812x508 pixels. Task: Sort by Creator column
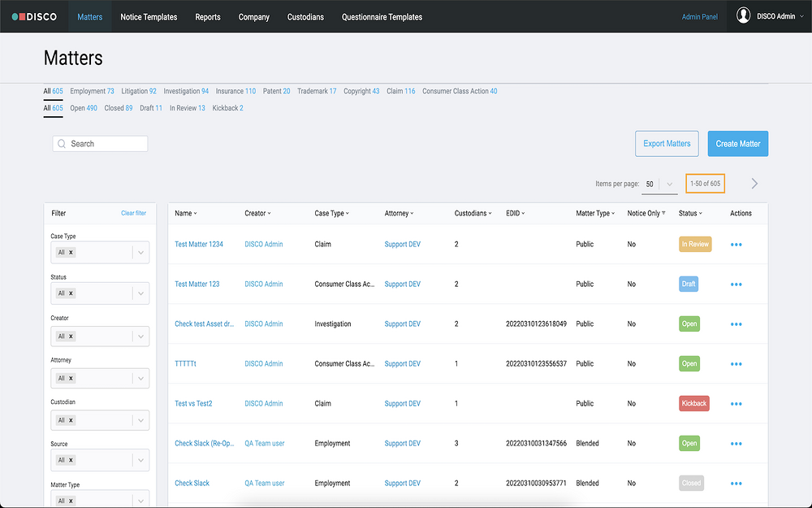pos(257,213)
